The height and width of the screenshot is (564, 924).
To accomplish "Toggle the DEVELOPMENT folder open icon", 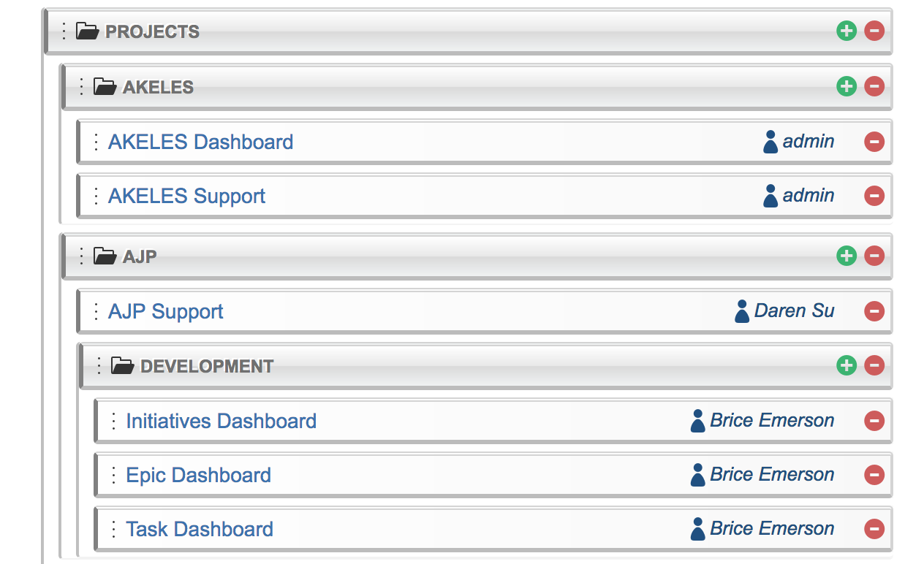I will (x=122, y=365).
